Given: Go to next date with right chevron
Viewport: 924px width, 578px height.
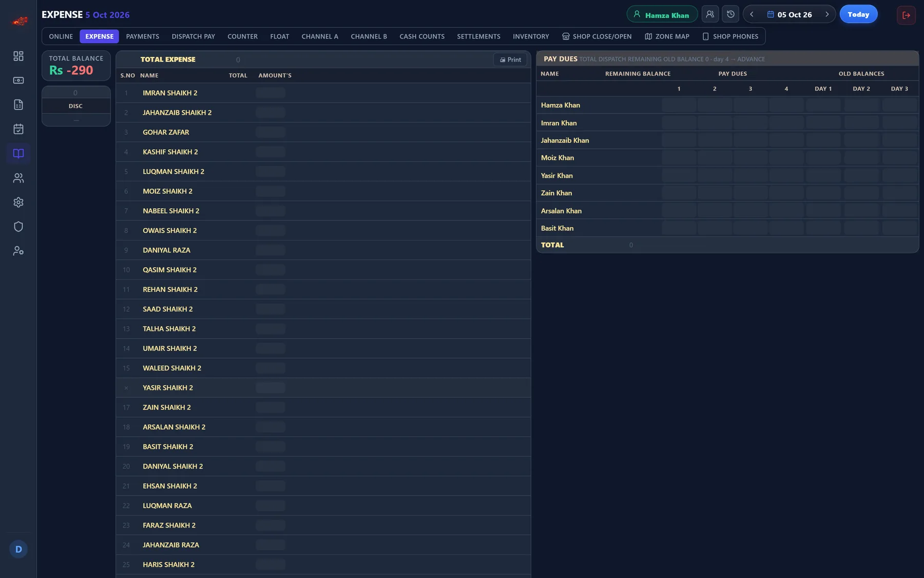Looking at the screenshot, I should (827, 14).
